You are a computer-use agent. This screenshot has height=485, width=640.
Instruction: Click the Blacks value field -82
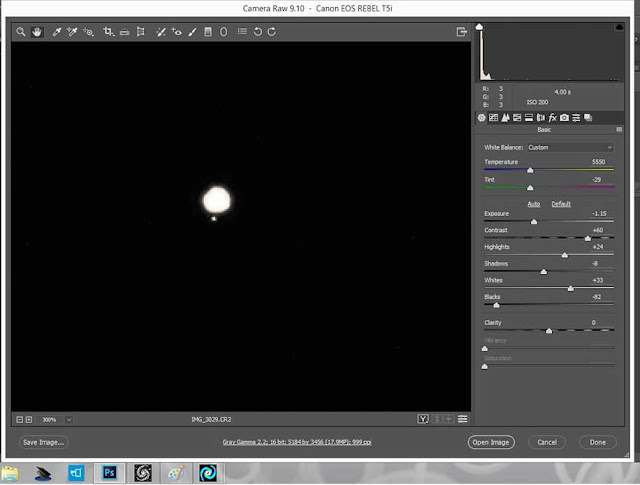click(x=596, y=297)
